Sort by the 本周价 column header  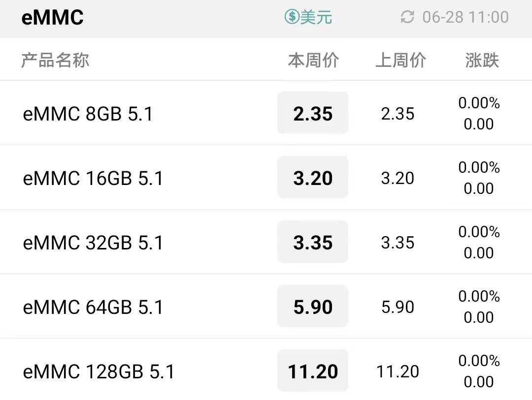[313, 61]
